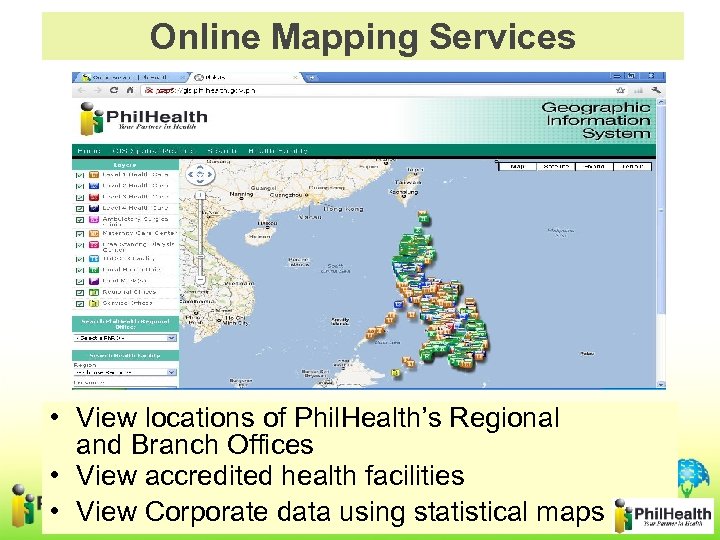This screenshot has width=720, height=540.
Task: Click the Level 4 Health Care navy icon
Action: tap(94, 208)
